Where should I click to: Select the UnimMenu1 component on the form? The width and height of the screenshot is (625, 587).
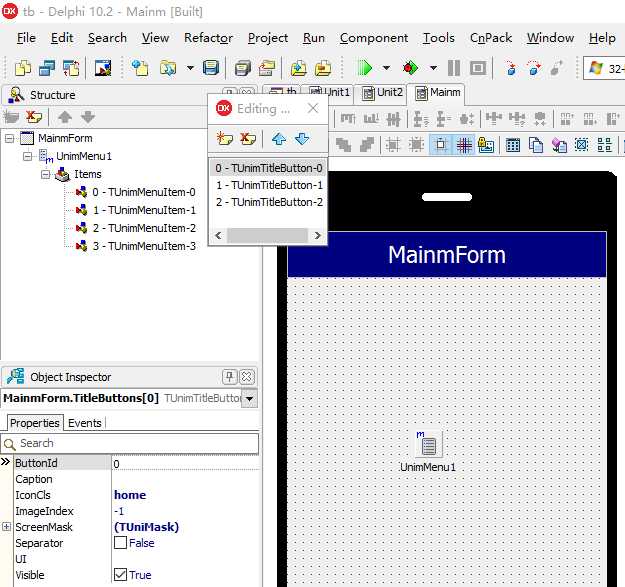[428, 444]
